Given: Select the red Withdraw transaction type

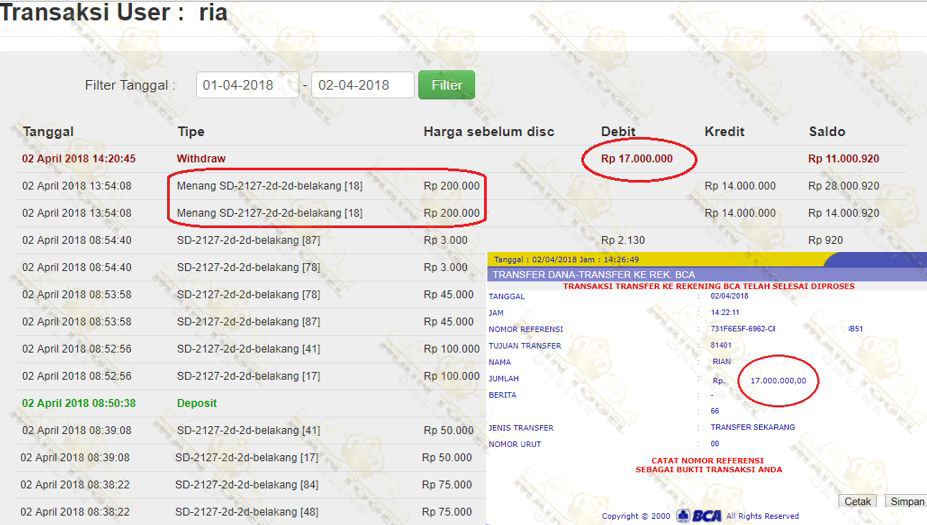Looking at the screenshot, I should tap(201, 159).
